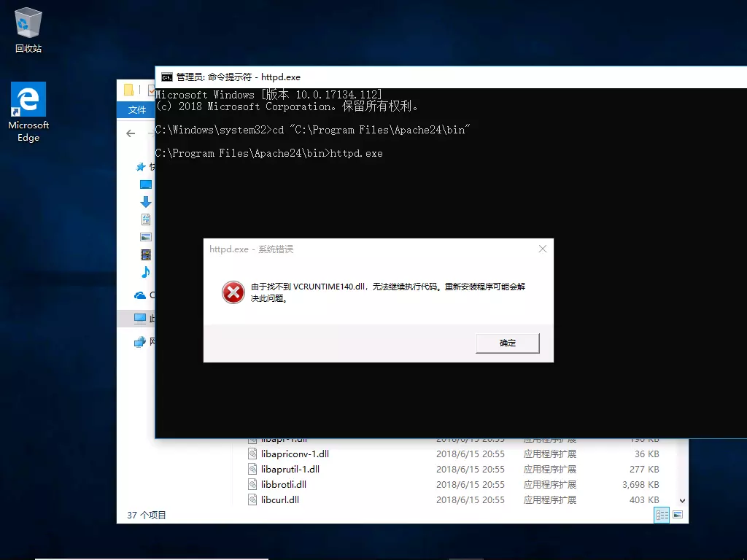
Task: Click the scroll-down arrow in Explorer file list
Action: coord(682,500)
